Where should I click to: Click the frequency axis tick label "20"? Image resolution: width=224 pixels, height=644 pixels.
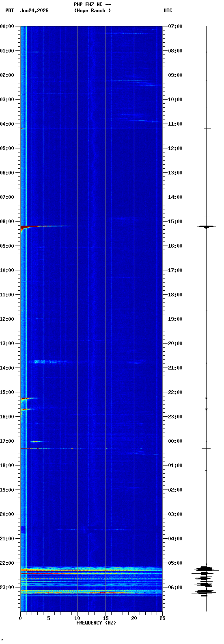click(134, 618)
